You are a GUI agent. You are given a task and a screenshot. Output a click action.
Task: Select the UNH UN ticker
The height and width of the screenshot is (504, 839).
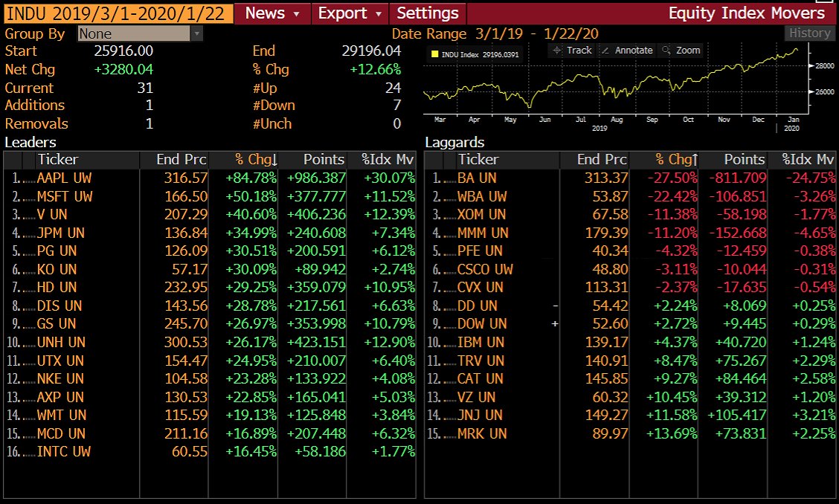pyautogui.click(x=61, y=343)
